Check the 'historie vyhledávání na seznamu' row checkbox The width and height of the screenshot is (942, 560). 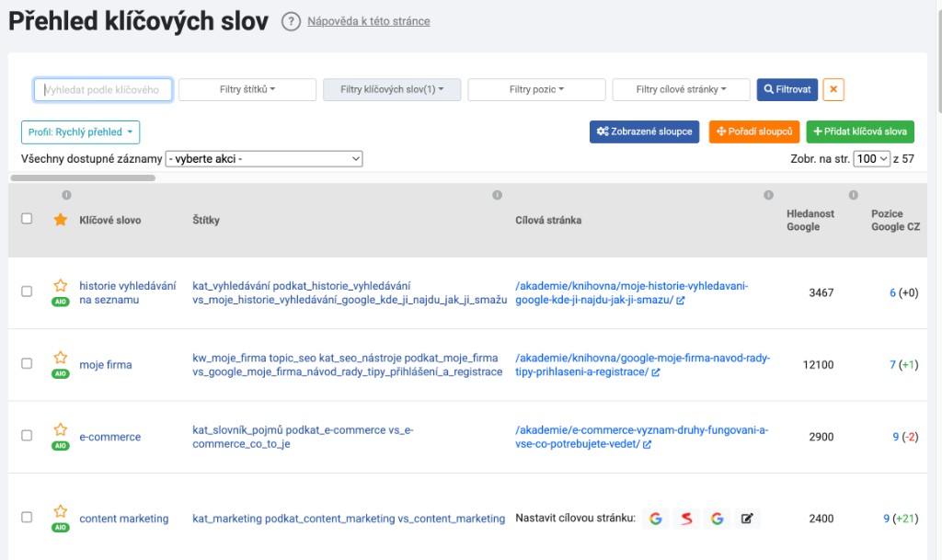click(x=27, y=291)
